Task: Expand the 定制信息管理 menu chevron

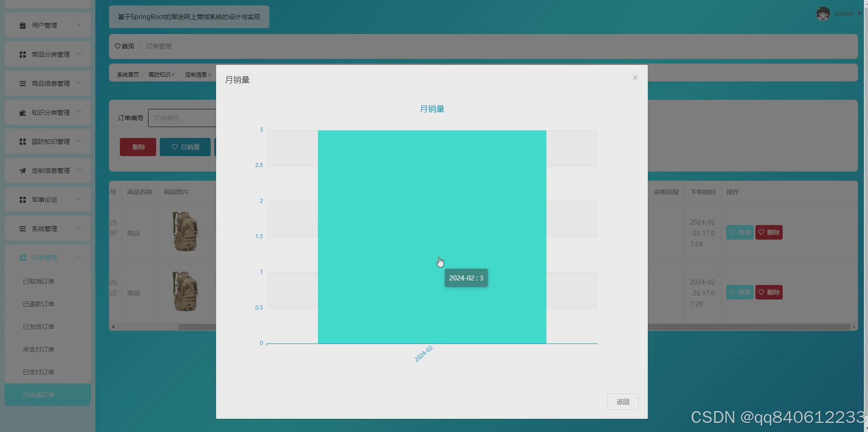Action: point(79,170)
